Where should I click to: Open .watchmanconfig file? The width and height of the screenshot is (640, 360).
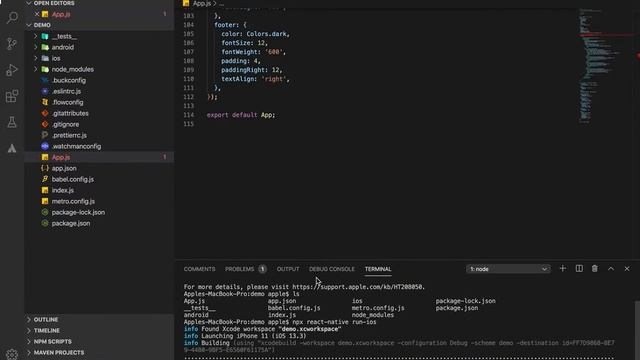tap(99, 147)
